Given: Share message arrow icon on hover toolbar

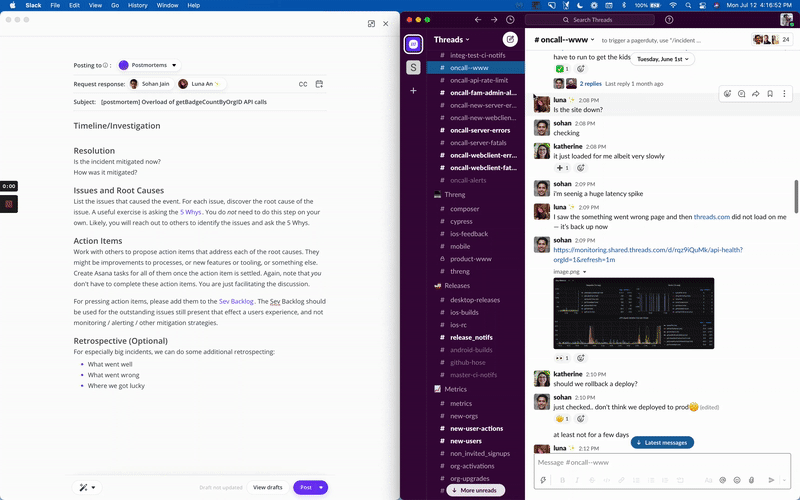Looking at the screenshot, I should pyautogui.click(x=756, y=94).
